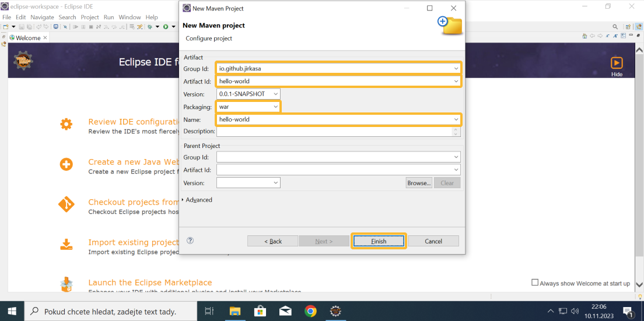Click the Magnify font size icon
Image resolution: width=644 pixels, height=321 pixels.
click(x=615, y=36)
